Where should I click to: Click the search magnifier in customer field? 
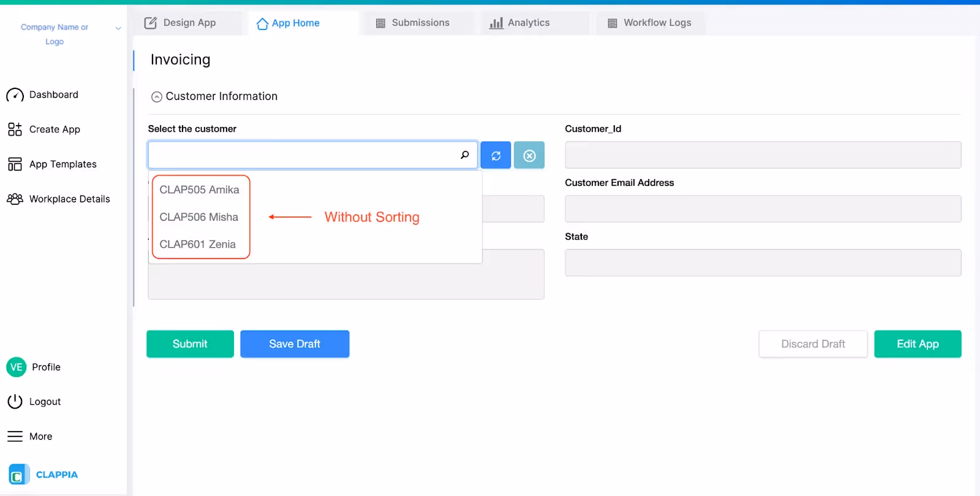pos(465,155)
